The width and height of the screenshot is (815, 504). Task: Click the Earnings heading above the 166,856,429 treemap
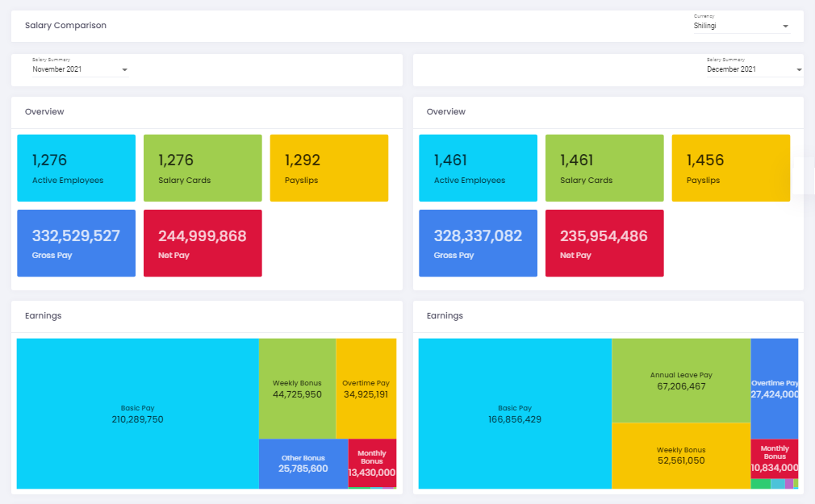click(445, 316)
